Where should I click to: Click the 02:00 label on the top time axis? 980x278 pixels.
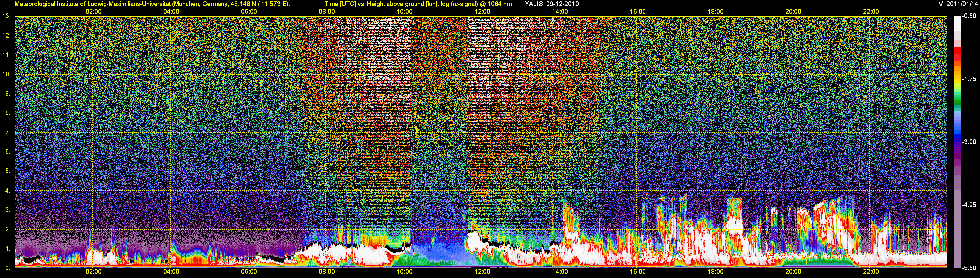pos(93,12)
